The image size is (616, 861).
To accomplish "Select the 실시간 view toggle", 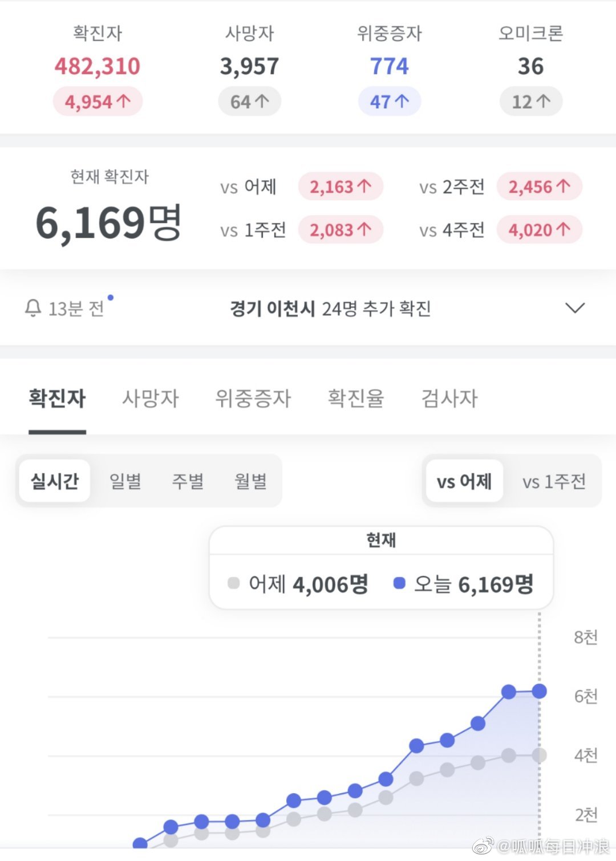I will [x=55, y=481].
